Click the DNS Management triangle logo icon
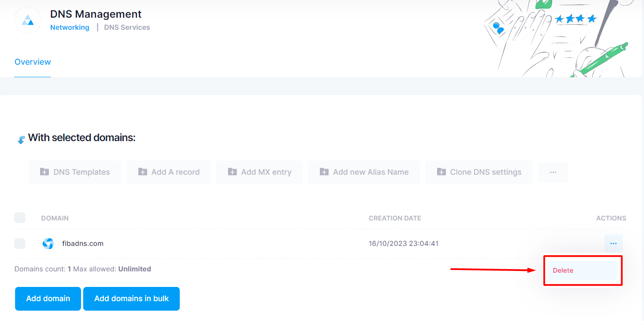 pyautogui.click(x=28, y=20)
